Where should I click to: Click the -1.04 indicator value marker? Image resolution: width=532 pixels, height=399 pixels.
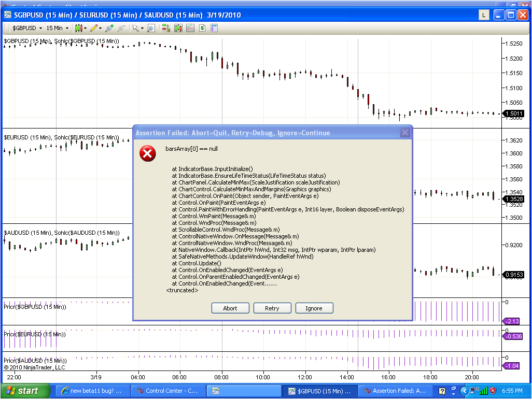point(511,366)
